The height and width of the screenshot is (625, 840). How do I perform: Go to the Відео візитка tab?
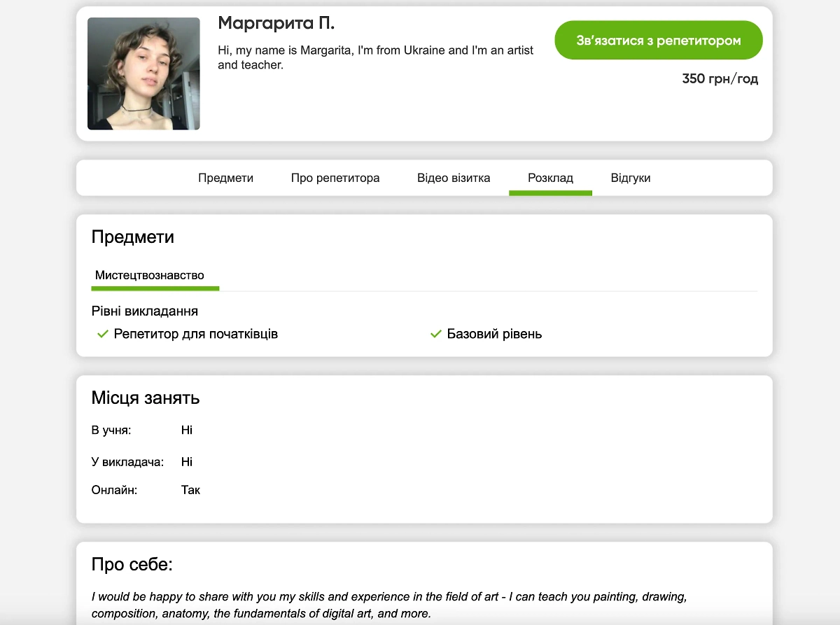(454, 178)
